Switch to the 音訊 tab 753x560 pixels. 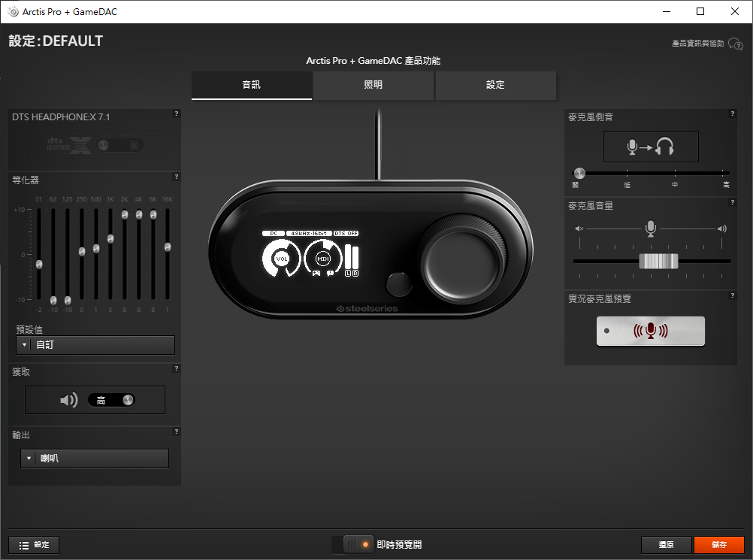coord(252,85)
